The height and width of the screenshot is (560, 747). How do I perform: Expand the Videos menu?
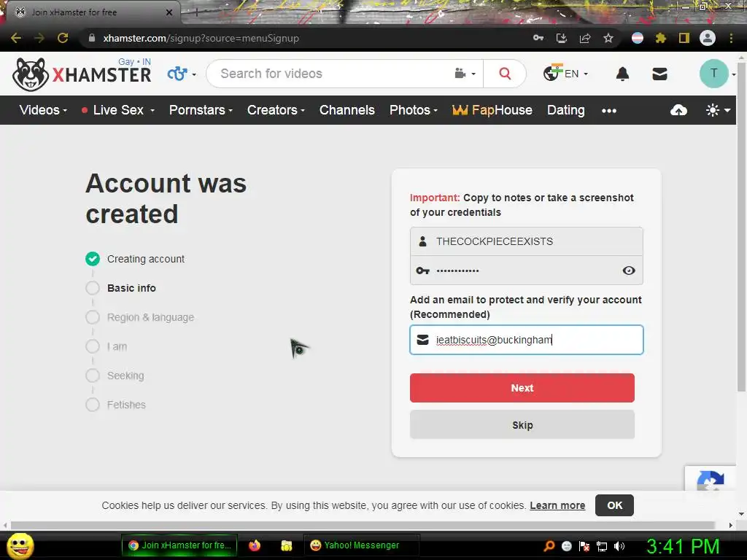(43, 110)
